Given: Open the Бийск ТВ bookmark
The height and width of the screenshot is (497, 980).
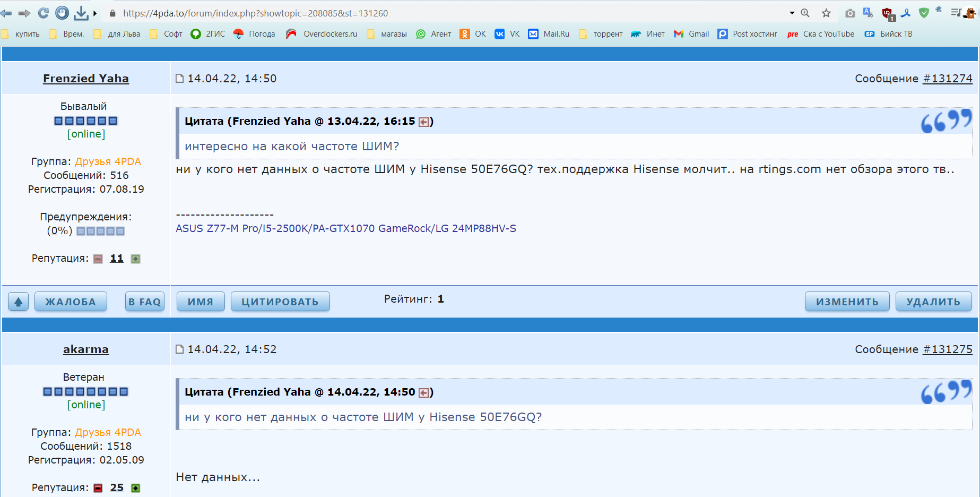Looking at the screenshot, I should coord(889,34).
